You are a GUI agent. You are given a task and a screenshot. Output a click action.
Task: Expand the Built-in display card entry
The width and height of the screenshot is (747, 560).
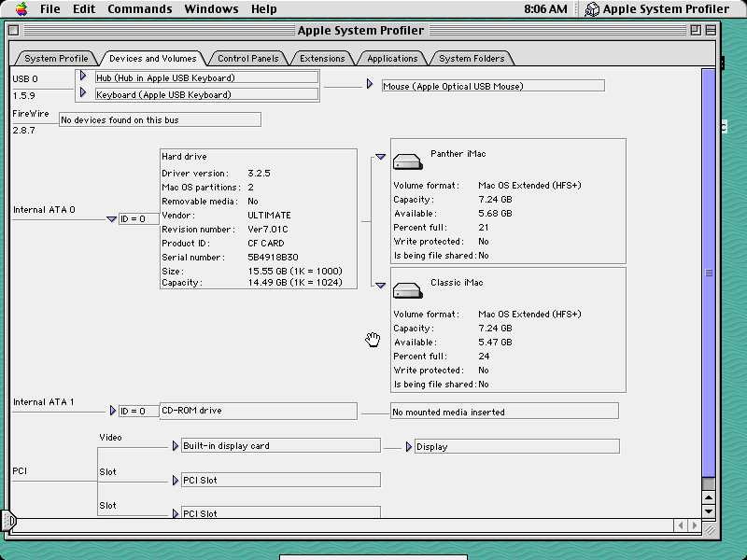[x=176, y=446]
